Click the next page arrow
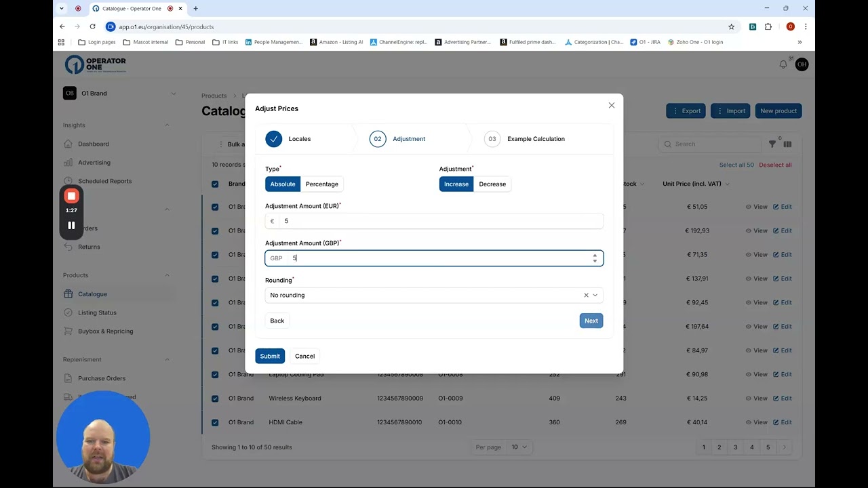This screenshot has width=868, height=488. [784, 447]
